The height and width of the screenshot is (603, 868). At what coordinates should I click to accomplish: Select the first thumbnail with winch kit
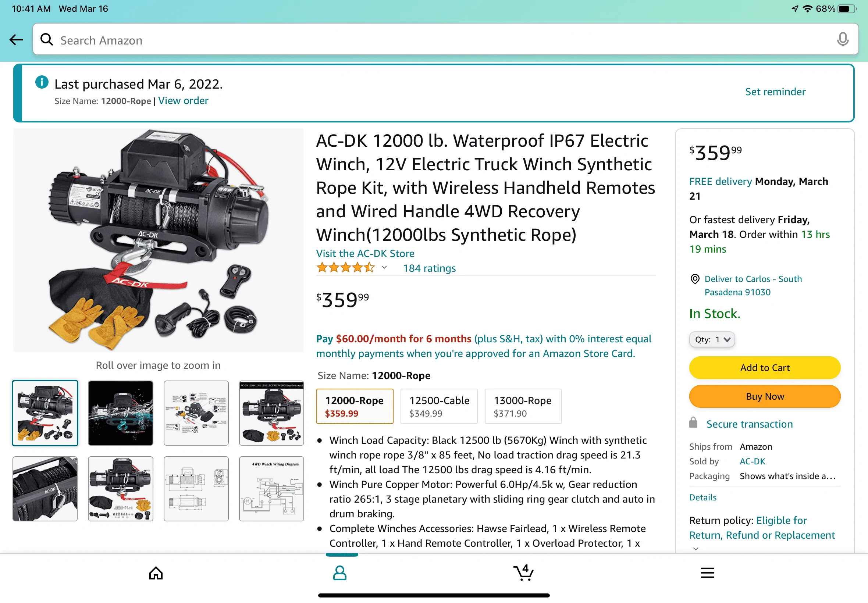[45, 413]
